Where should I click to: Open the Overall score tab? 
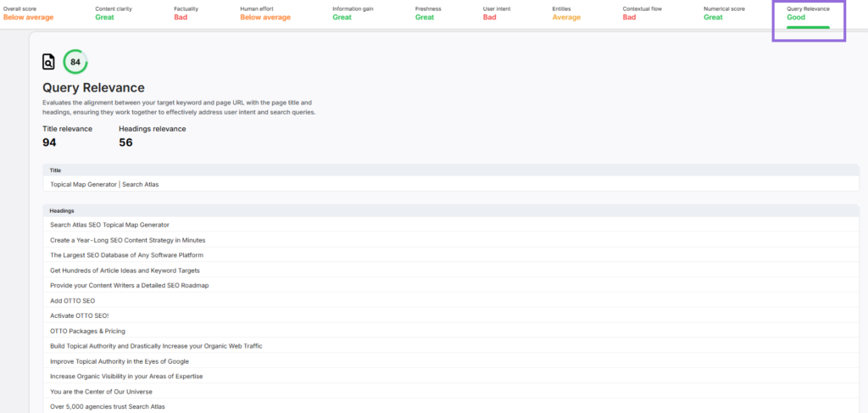[28, 14]
